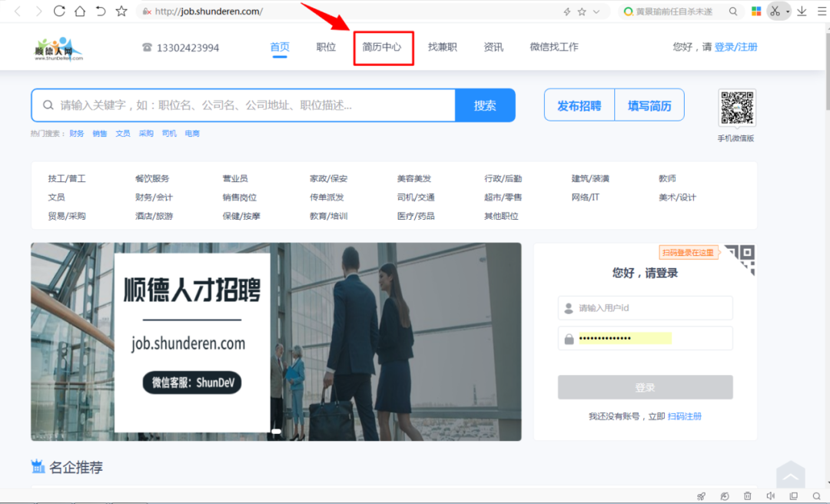Open the screenshot tool dropdown arrow
830x504 pixels.
788,12
